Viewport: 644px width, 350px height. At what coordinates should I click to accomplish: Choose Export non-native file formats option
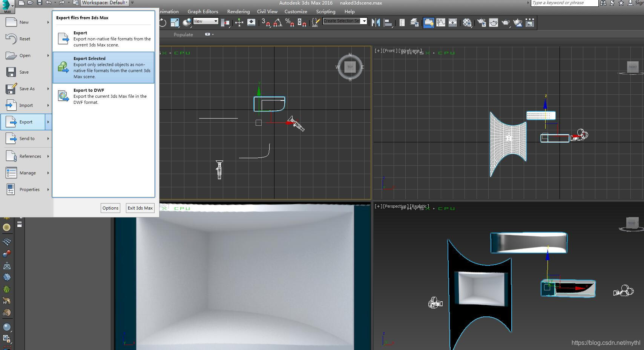tap(103, 39)
